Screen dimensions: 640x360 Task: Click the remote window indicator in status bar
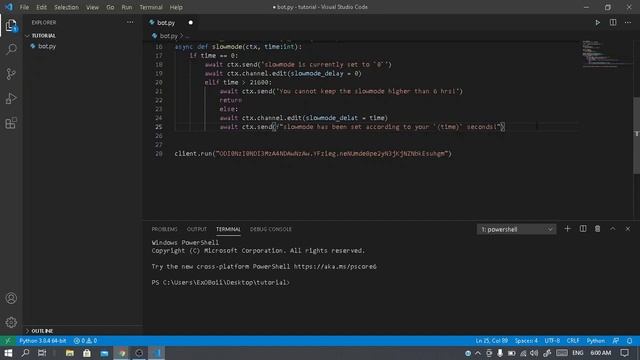[x=7, y=340]
